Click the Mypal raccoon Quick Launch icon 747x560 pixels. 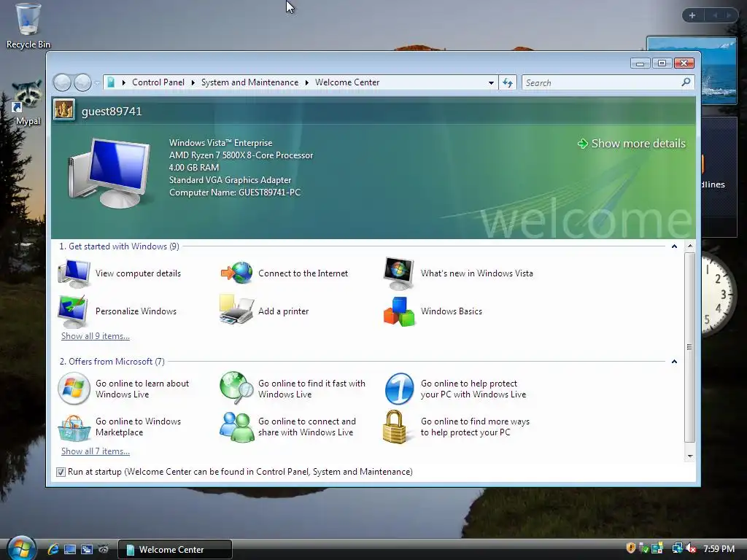point(104,549)
